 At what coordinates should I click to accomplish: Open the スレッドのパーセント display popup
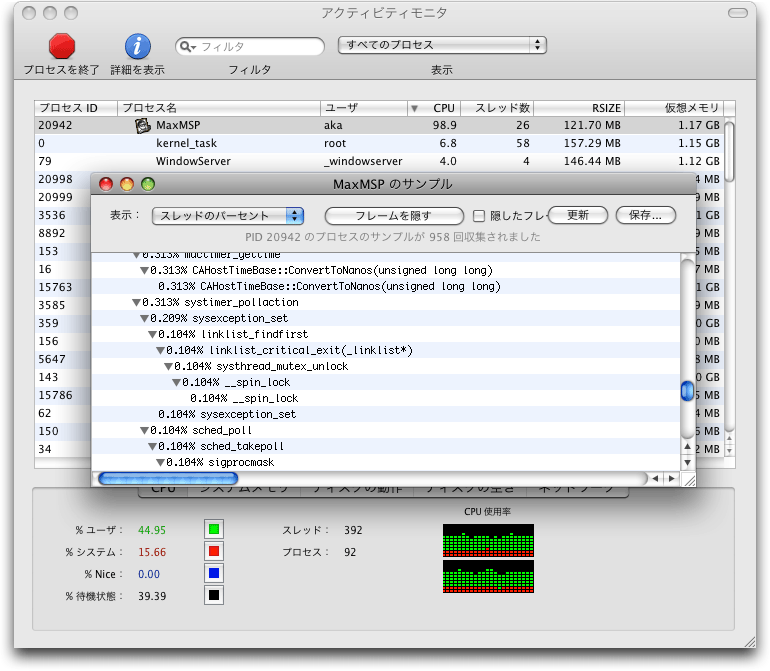click(x=228, y=215)
